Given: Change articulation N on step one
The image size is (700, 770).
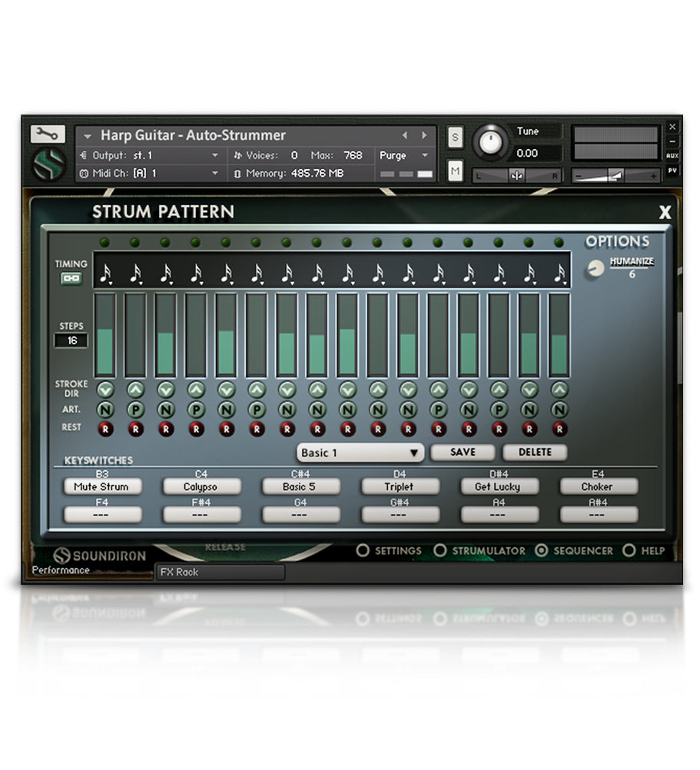Looking at the screenshot, I should point(105,410).
